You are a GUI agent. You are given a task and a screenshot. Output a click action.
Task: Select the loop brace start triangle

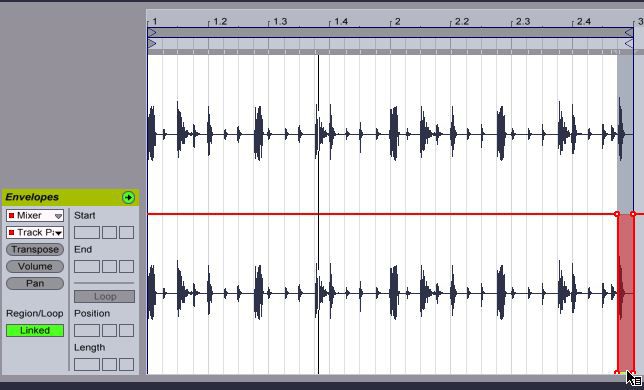[152, 32]
